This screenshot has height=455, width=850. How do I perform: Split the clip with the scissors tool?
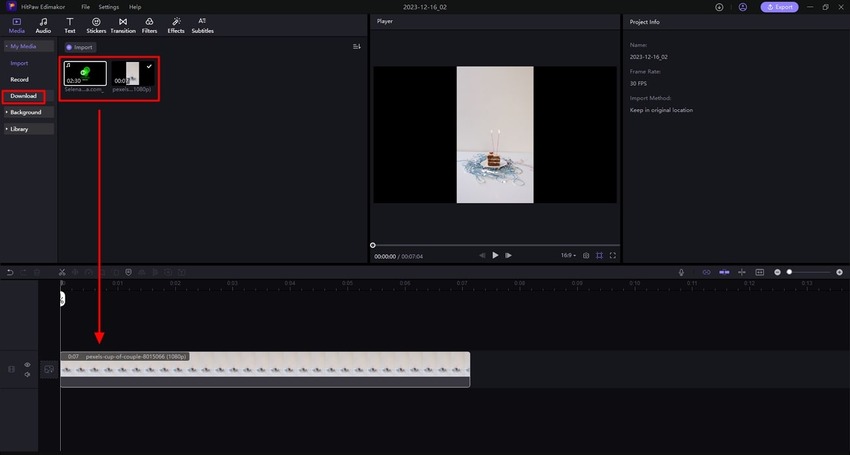[62, 272]
